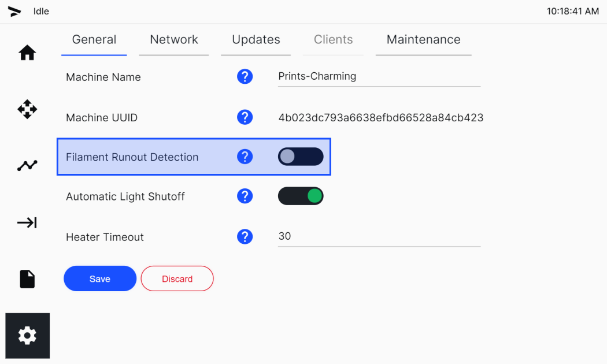
Task: Open the Updates tab
Action: click(256, 40)
